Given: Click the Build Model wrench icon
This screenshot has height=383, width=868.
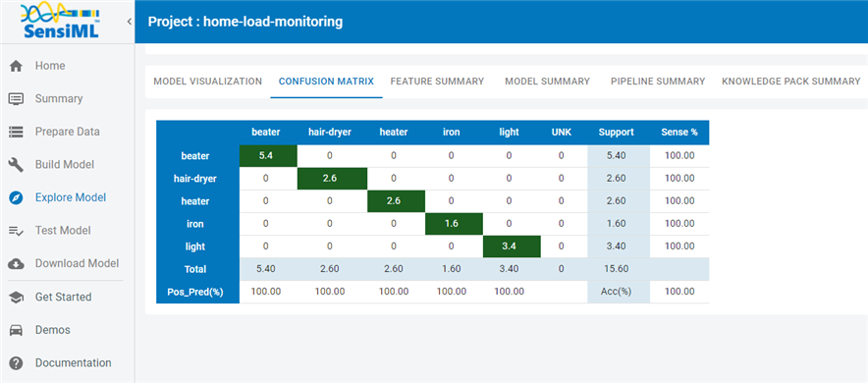Looking at the screenshot, I should 17,165.
